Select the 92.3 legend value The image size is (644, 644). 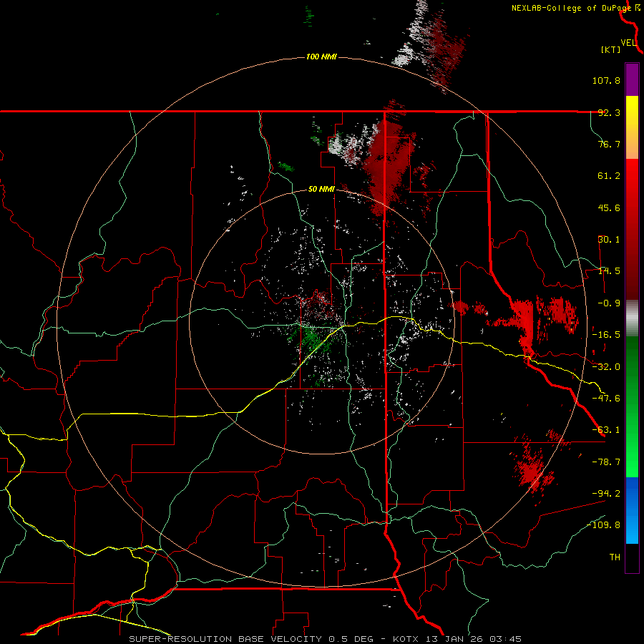pos(609,112)
